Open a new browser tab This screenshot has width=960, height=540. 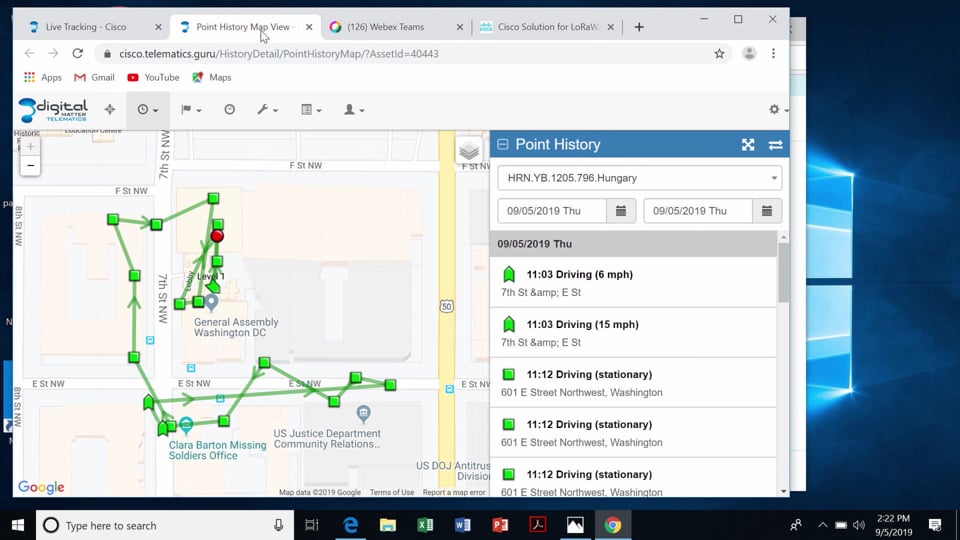point(639,27)
